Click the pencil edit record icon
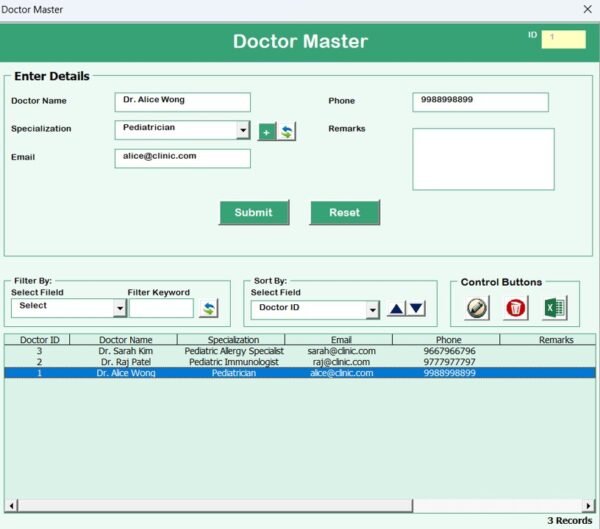 click(x=477, y=308)
